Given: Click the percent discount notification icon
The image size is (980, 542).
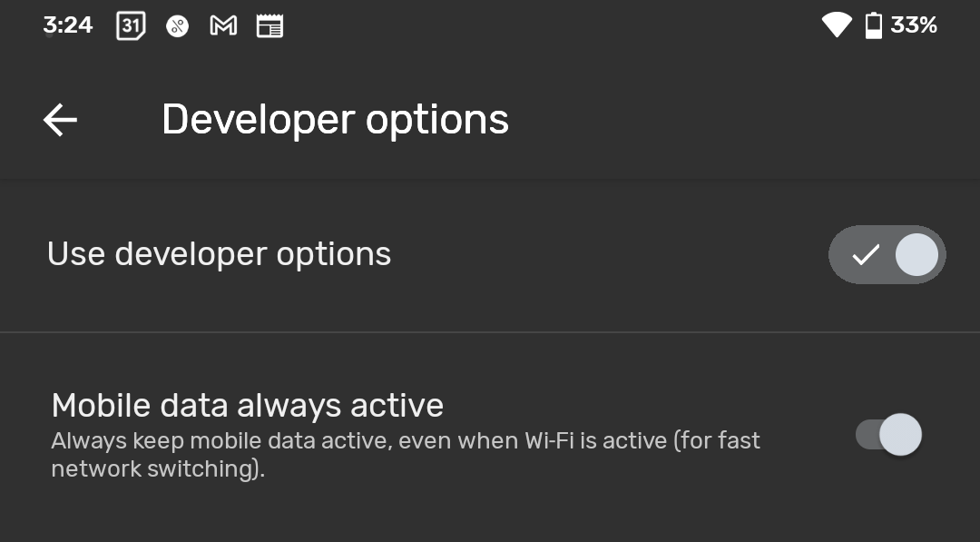Looking at the screenshot, I should point(177,25).
